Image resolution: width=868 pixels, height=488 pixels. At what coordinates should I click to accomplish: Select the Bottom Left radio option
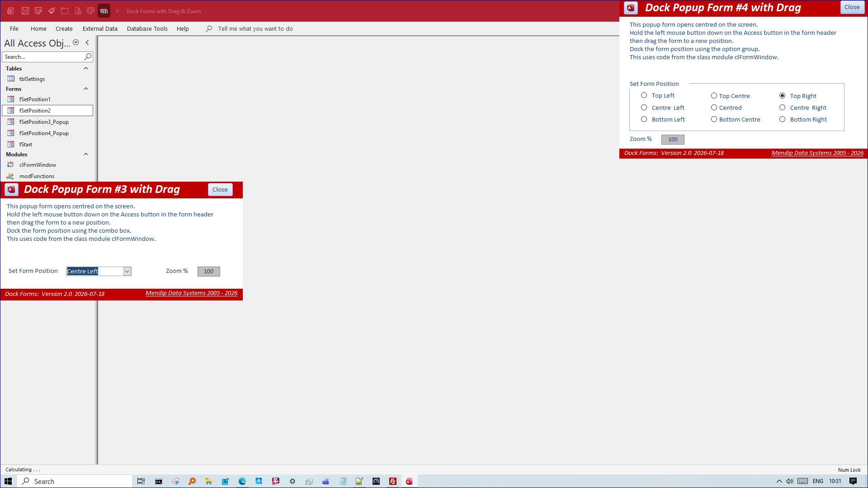point(644,119)
